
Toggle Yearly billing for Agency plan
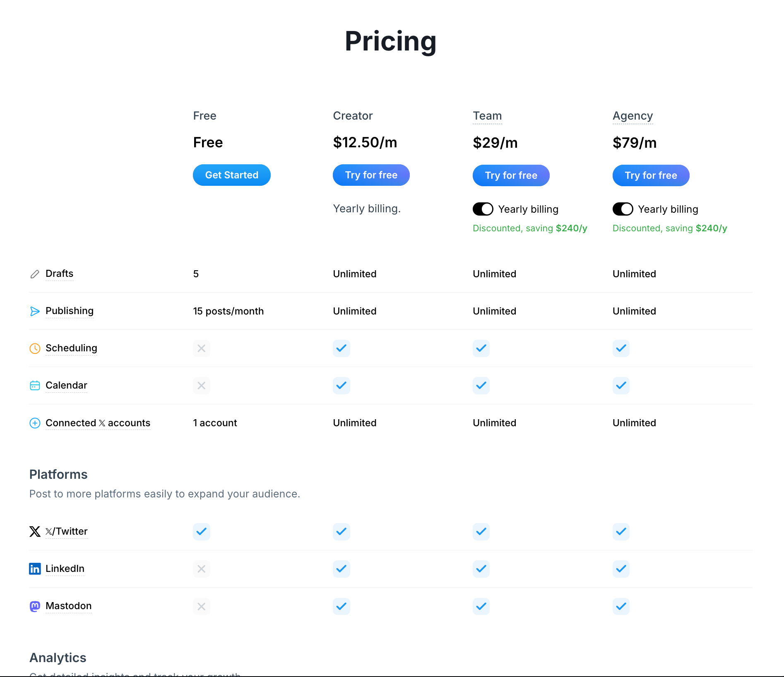coord(623,209)
